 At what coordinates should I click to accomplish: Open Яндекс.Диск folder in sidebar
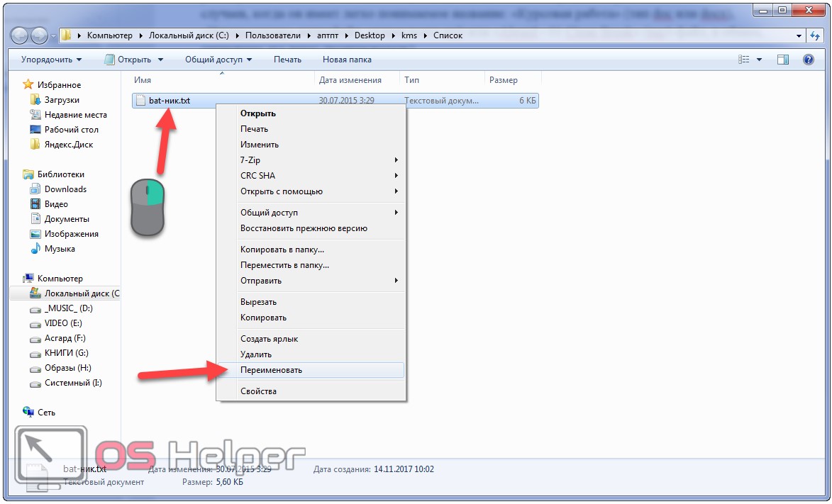pos(69,145)
